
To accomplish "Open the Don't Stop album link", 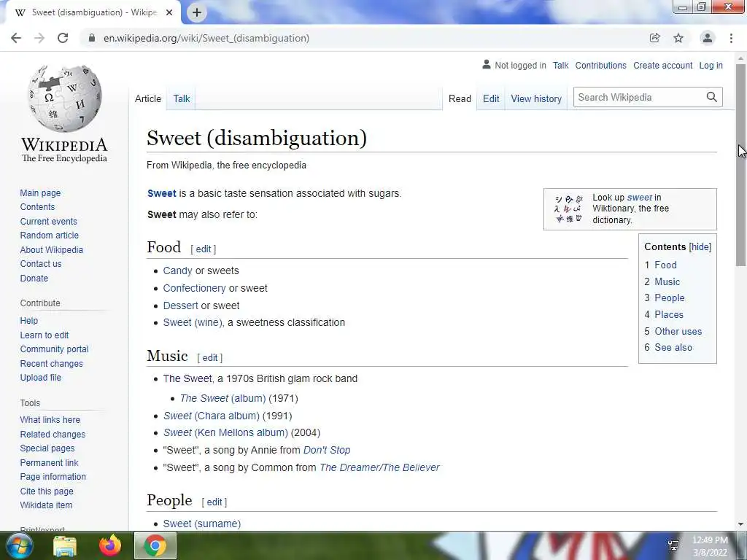I will [x=327, y=450].
